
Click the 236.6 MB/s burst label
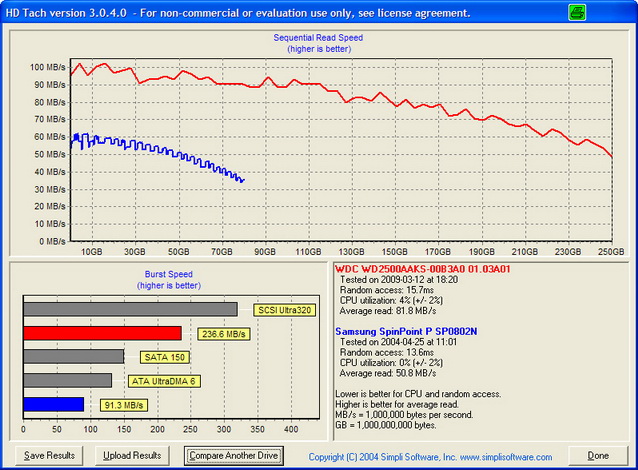[223, 334]
